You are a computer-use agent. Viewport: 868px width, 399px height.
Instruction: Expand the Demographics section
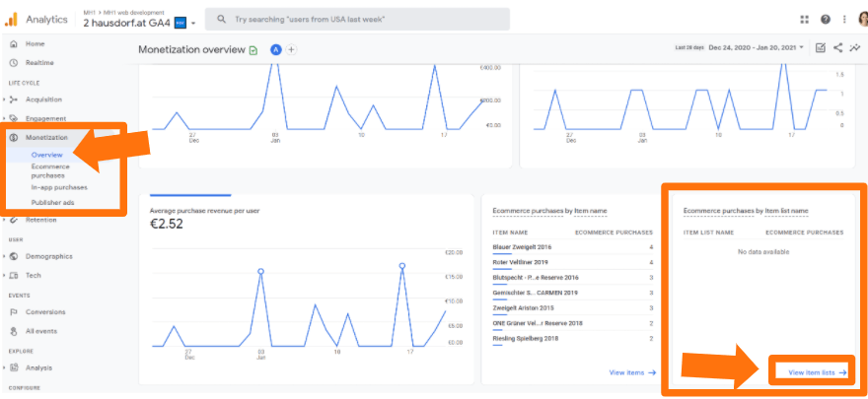coord(48,256)
